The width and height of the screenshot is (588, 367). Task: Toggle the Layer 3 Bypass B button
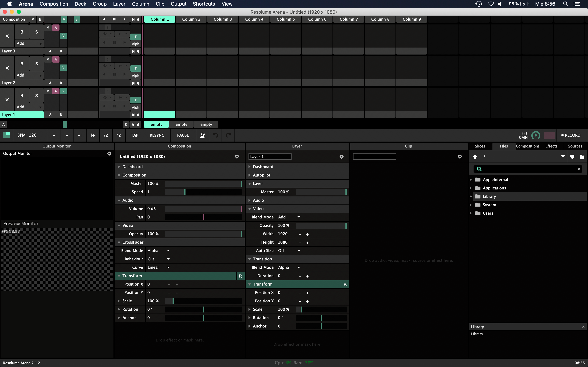tap(22, 32)
